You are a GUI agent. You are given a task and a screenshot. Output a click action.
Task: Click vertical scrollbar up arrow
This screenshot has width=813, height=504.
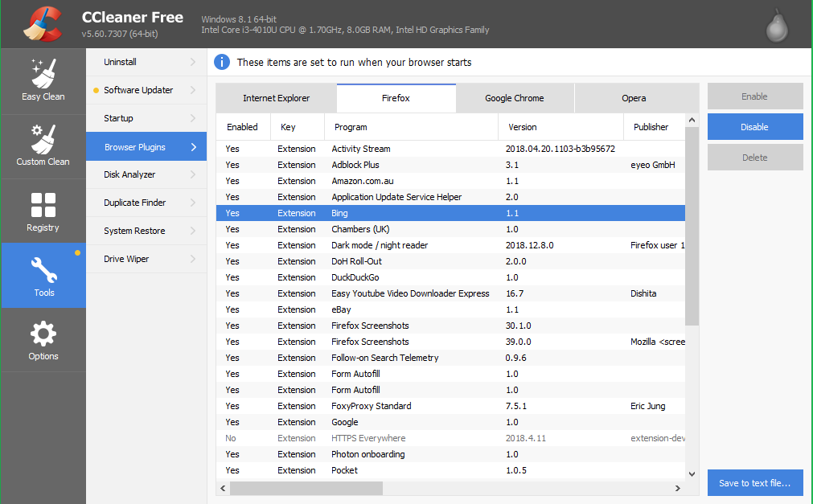(692, 121)
